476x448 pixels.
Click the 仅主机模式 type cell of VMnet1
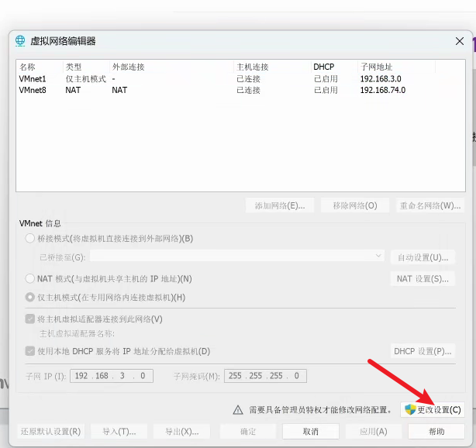tap(86, 79)
